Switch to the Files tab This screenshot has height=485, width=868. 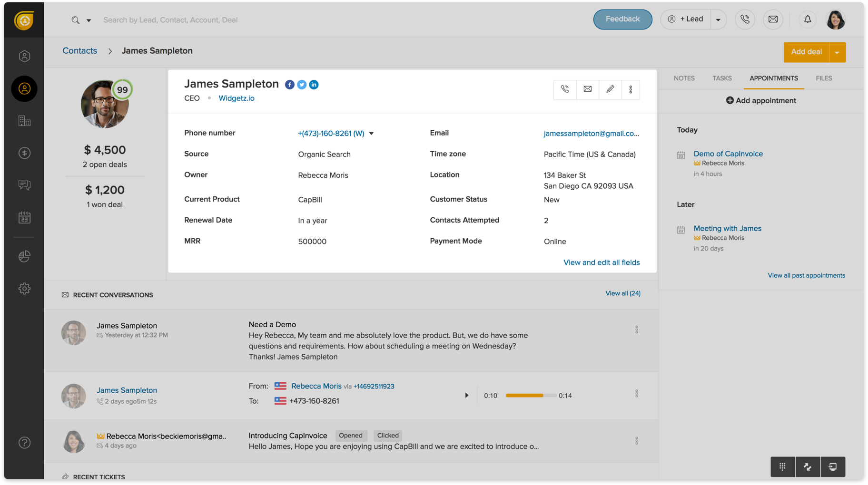pyautogui.click(x=823, y=78)
